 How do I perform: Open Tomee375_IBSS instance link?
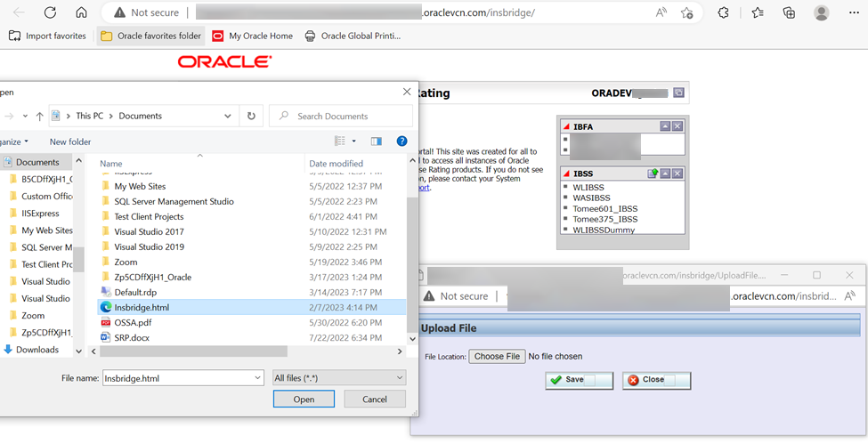[605, 219]
